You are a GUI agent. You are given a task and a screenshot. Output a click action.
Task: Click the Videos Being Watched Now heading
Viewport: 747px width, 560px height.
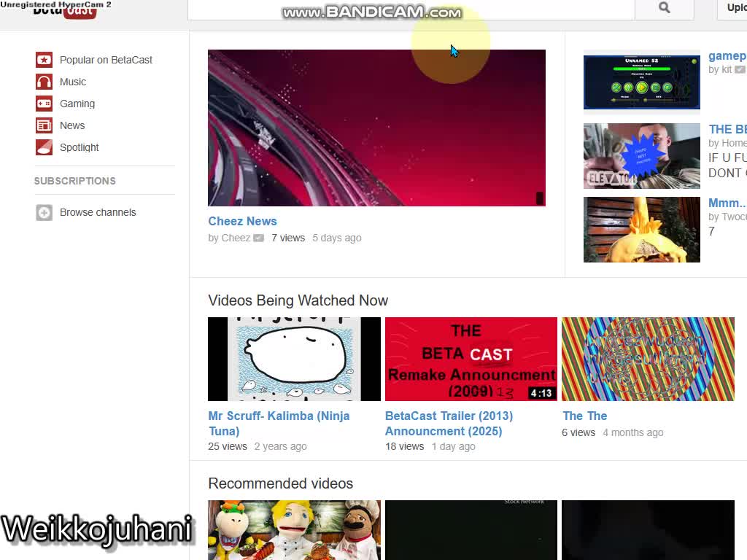point(298,300)
